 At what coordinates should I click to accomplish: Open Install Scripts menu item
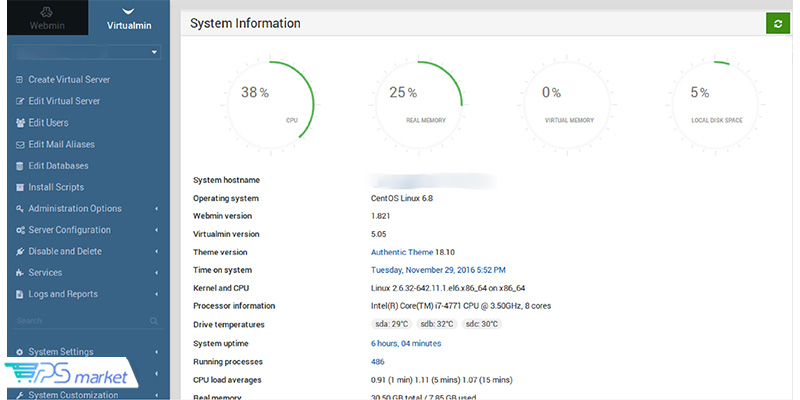click(x=56, y=187)
